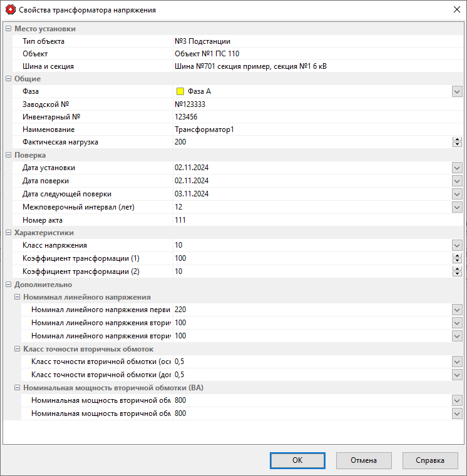Collapse Класс точности вторичных обмоток group
467x476 pixels.
pyautogui.click(x=17, y=349)
